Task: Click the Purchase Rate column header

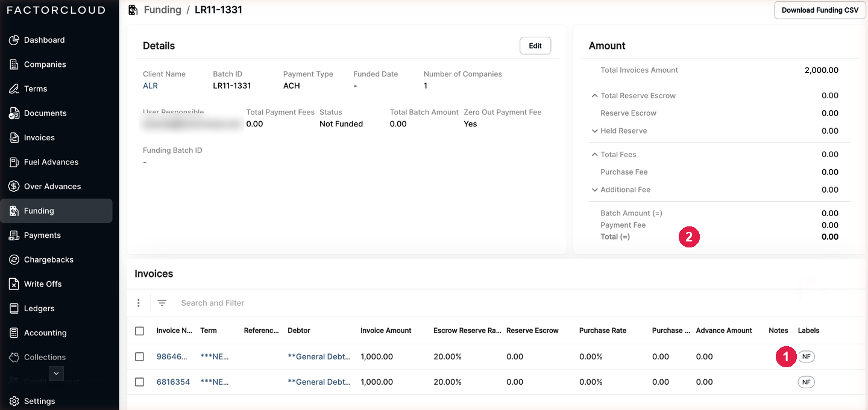Action: point(603,331)
